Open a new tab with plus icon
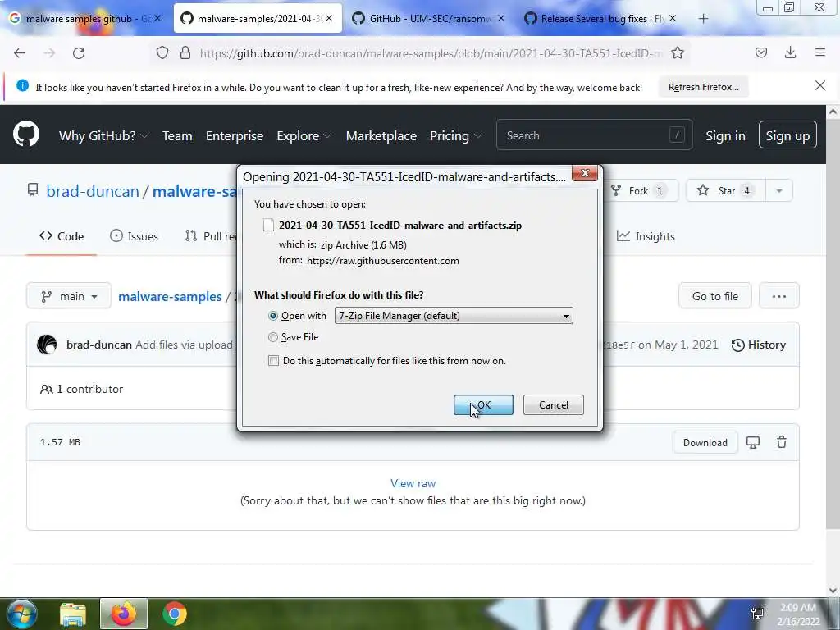Viewport: 840px width, 630px height. 703,19
